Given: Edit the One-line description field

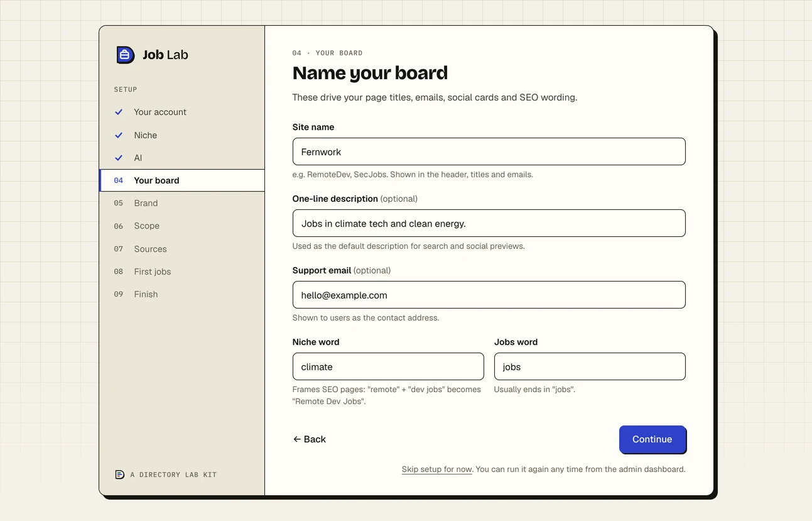Looking at the screenshot, I should [x=489, y=223].
